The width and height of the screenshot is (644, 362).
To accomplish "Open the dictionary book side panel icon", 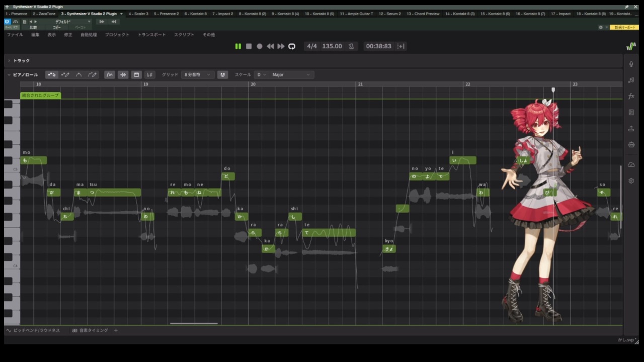I will click(631, 113).
